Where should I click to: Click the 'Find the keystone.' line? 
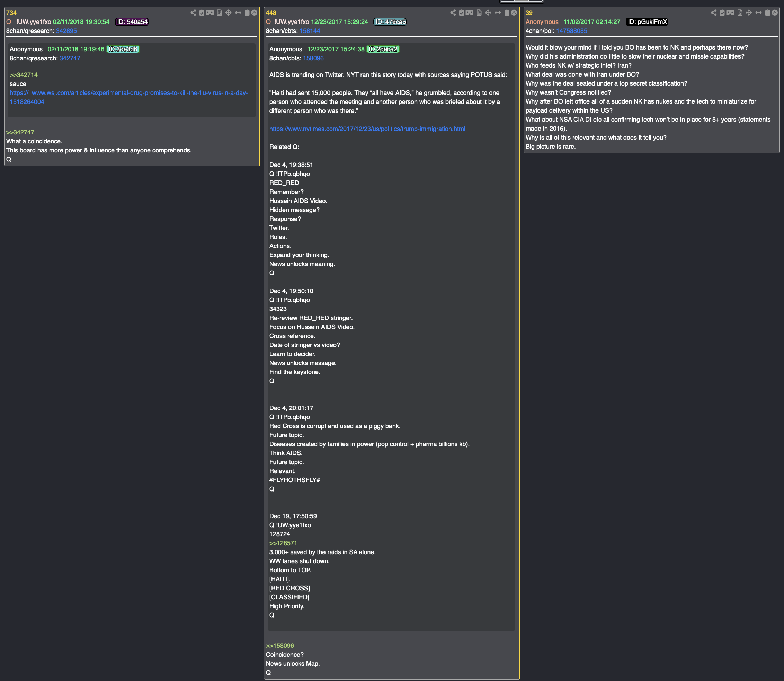(295, 372)
